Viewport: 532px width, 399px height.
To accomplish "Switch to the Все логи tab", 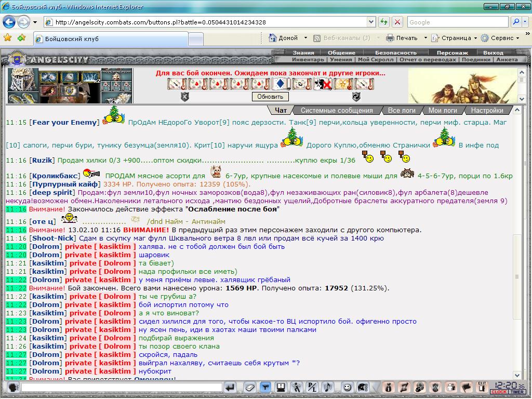I will pyautogui.click(x=402, y=110).
